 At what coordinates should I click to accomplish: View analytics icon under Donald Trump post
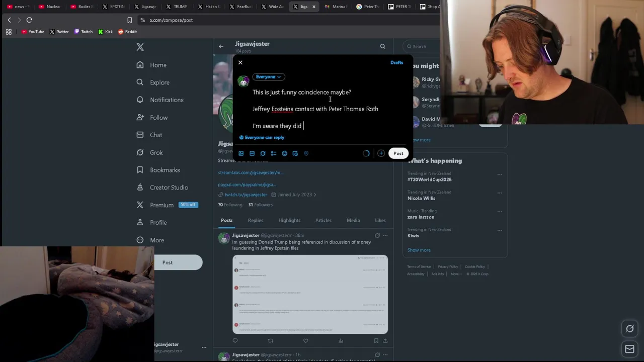point(341,341)
